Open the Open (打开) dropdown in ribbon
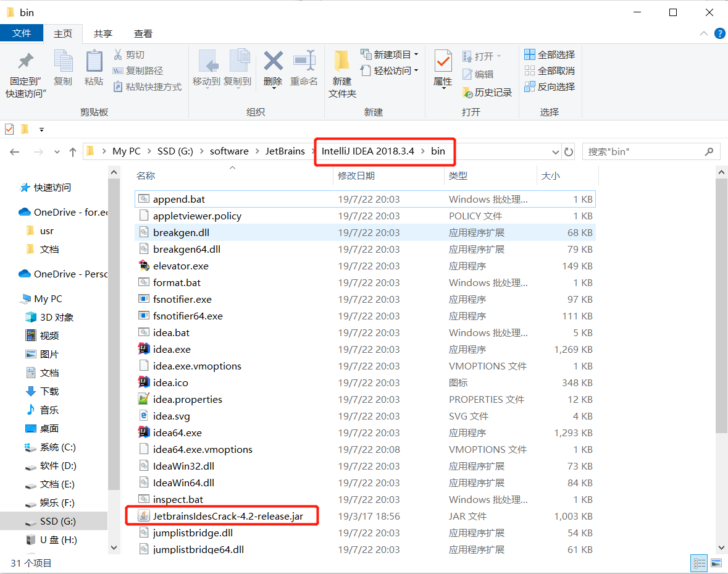Viewport: 728px width, 574px height. 482,56
